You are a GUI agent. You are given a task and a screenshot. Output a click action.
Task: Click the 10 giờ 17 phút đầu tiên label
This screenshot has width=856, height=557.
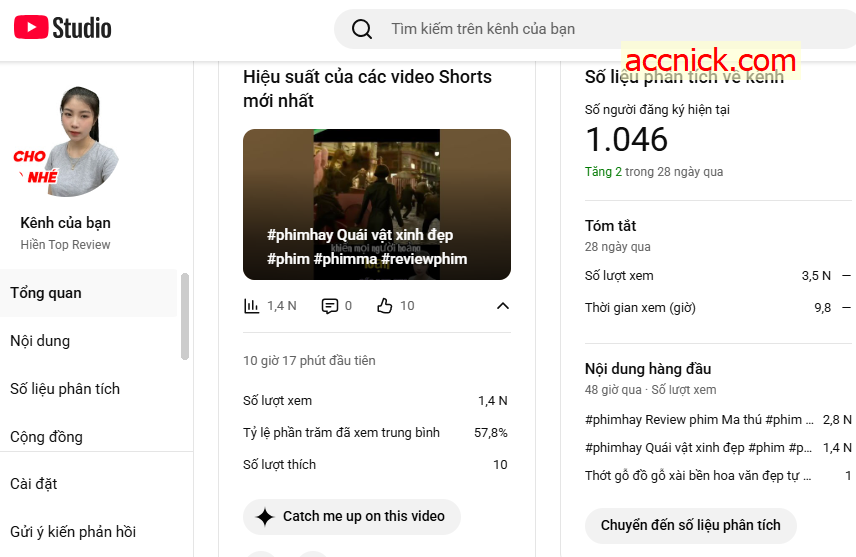tap(309, 360)
